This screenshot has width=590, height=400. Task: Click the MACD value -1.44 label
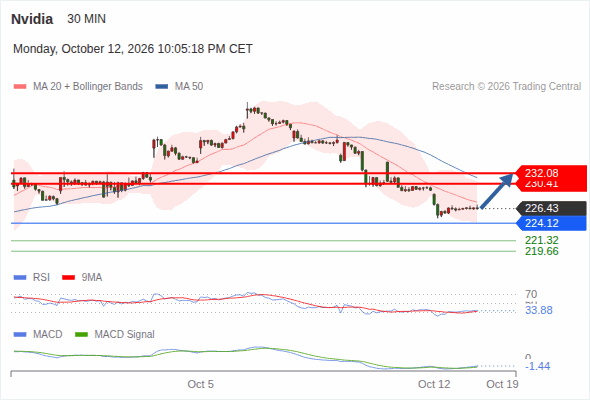(537, 366)
